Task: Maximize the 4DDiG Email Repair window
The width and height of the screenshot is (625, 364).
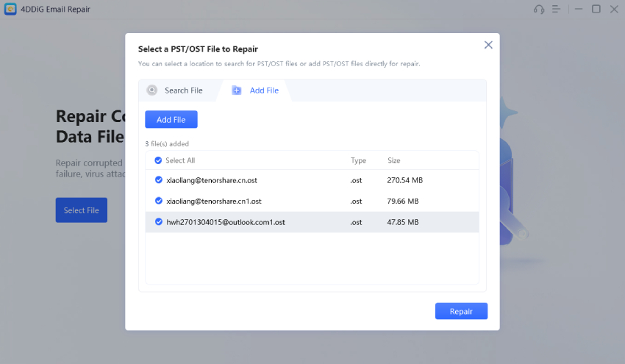Action: 596,10
